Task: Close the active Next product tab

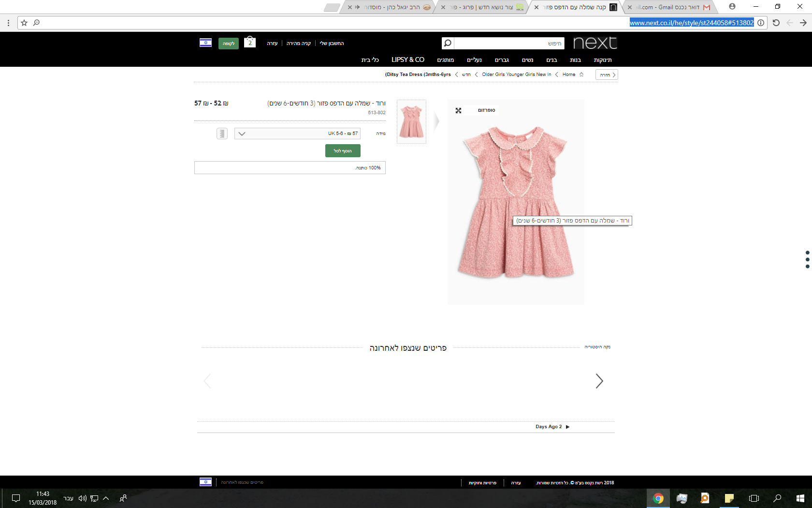Action: coord(536,7)
